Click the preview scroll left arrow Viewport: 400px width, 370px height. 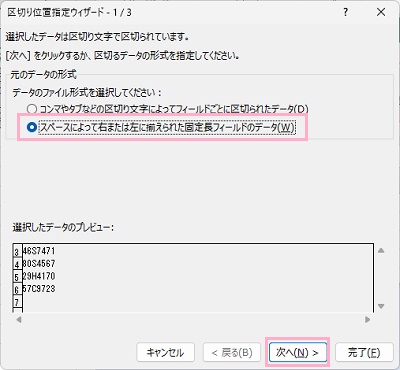19,320
